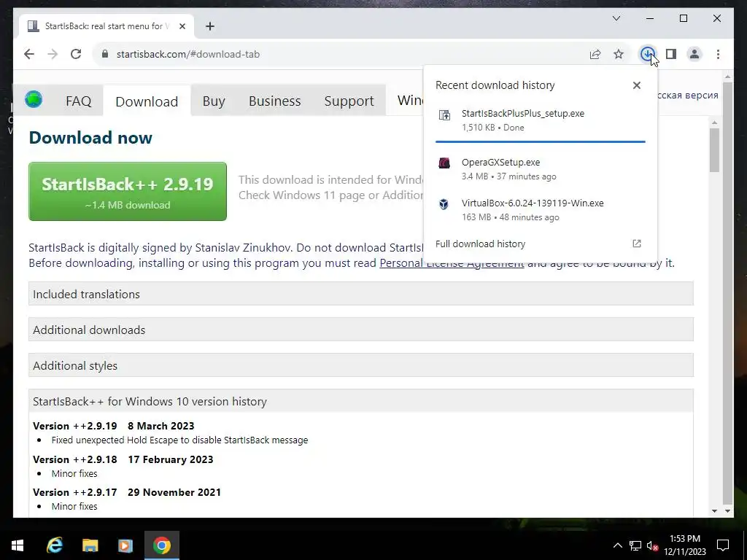
Task: Open File Explorer from the taskbar
Action: coord(90,545)
